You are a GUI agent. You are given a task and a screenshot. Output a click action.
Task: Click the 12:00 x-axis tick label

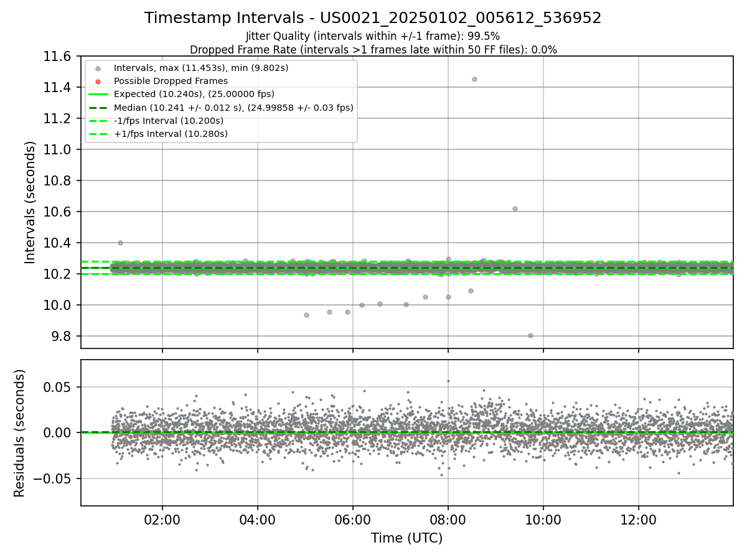[x=639, y=520]
